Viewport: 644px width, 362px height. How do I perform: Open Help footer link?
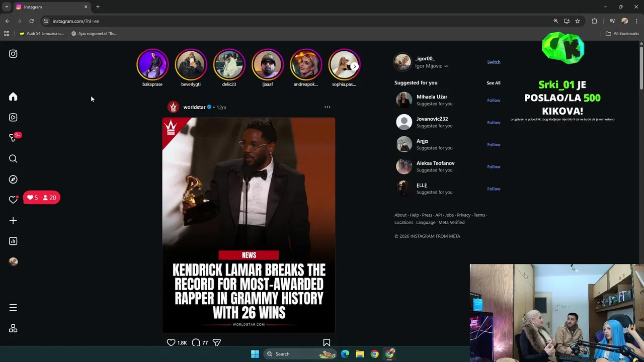[414, 215]
